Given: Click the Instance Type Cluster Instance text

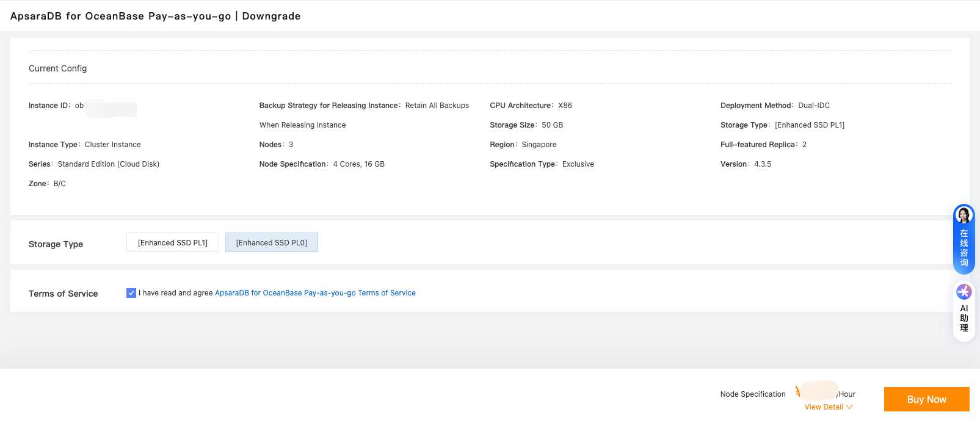Looking at the screenshot, I should (x=85, y=145).
